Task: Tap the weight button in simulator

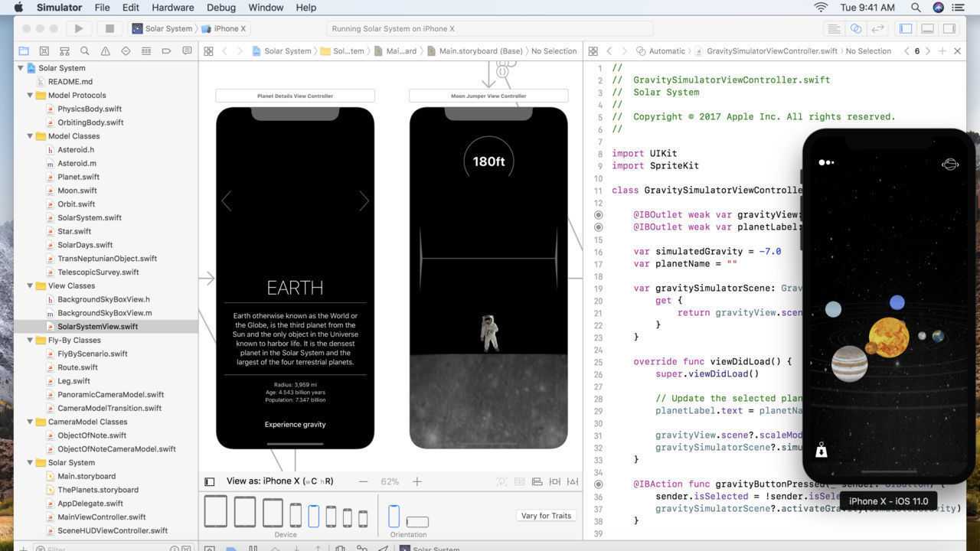Action: click(x=821, y=450)
